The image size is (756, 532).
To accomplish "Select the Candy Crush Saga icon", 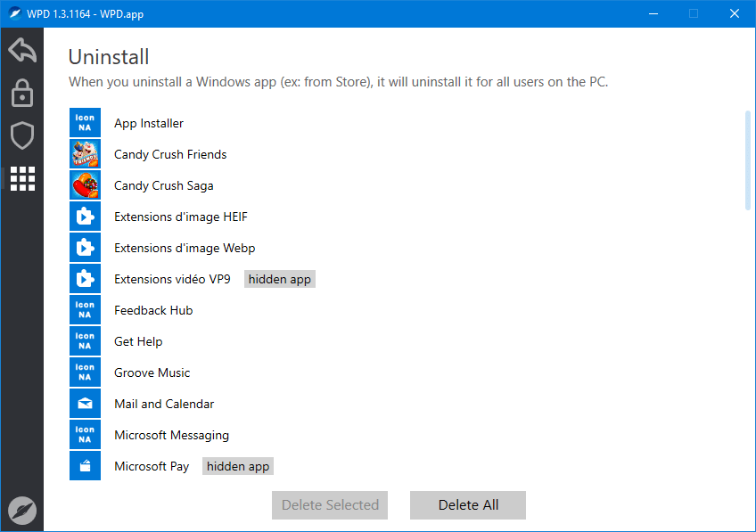I will 85,185.
